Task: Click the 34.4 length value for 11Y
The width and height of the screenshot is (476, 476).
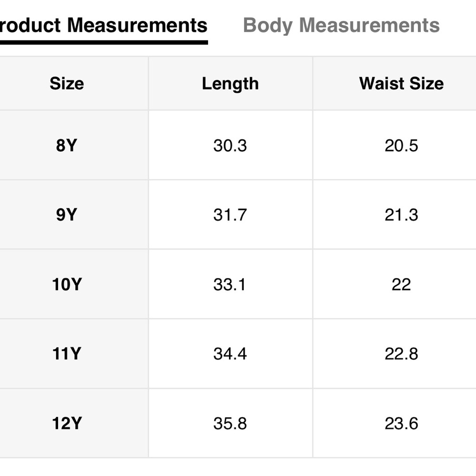Action: [x=230, y=354]
